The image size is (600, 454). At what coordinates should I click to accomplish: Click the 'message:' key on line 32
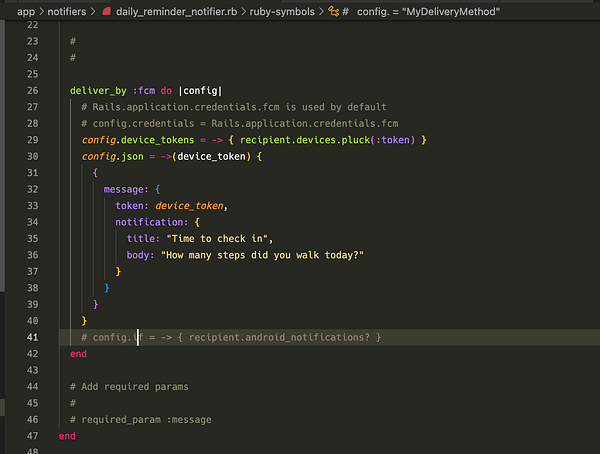tap(126, 189)
